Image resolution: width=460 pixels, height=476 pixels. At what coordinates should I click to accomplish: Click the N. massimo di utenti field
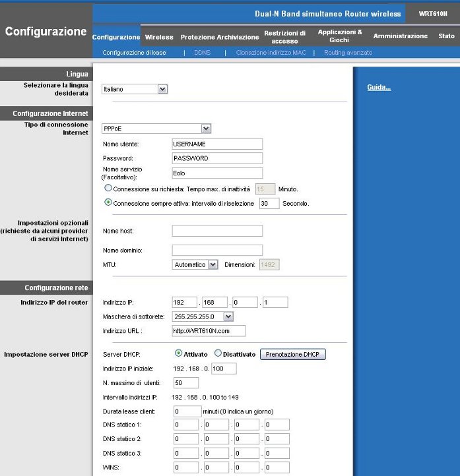point(186,383)
